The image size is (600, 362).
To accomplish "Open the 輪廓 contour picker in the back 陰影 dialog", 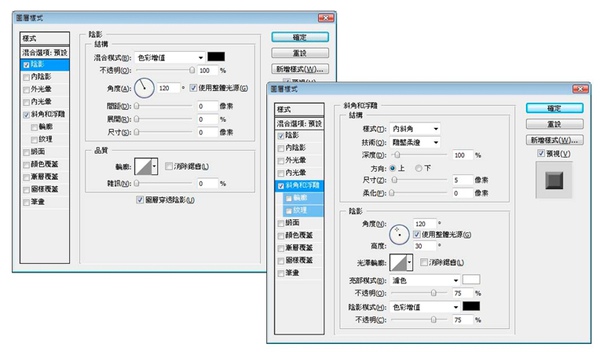I will tap(146, 166).
